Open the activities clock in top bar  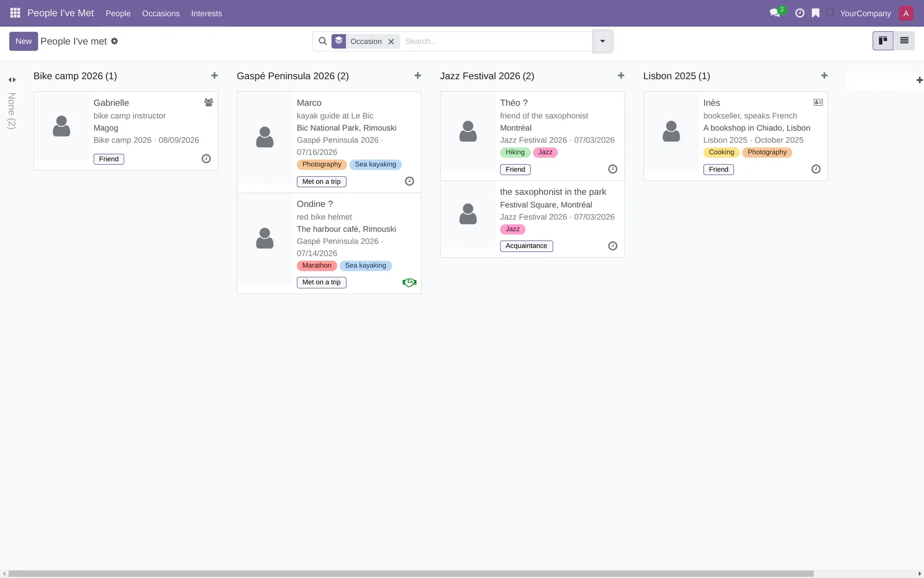click(x=800, y=13)
